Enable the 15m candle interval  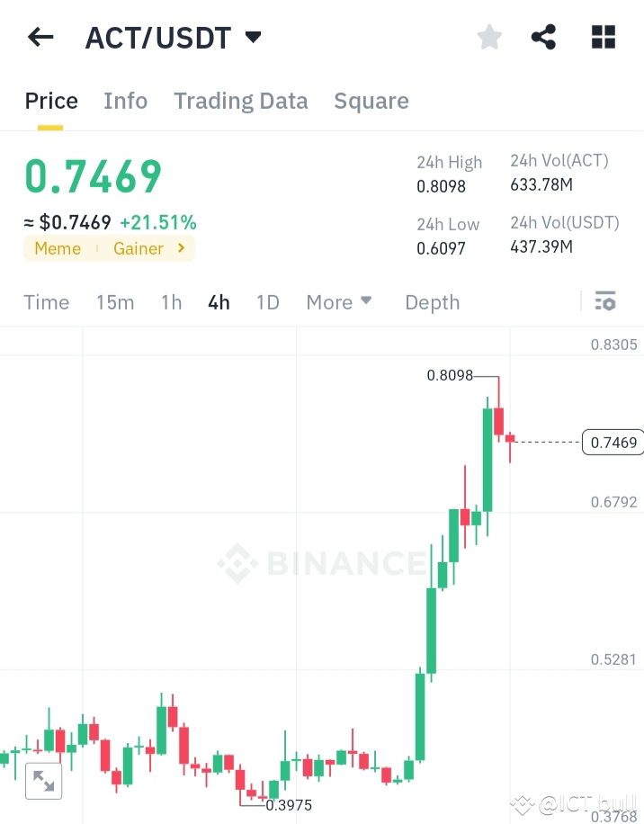click(x=115, y=302)
